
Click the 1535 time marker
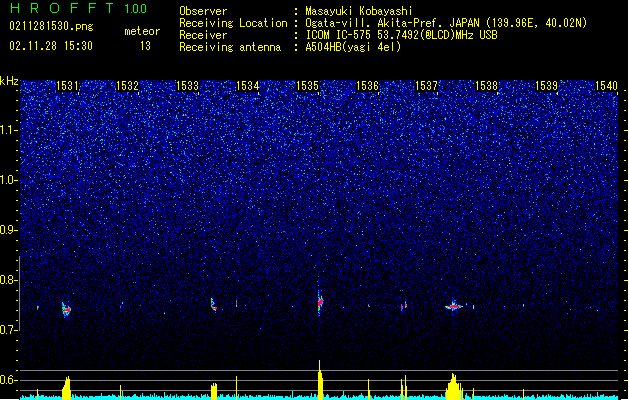point(307,86)
